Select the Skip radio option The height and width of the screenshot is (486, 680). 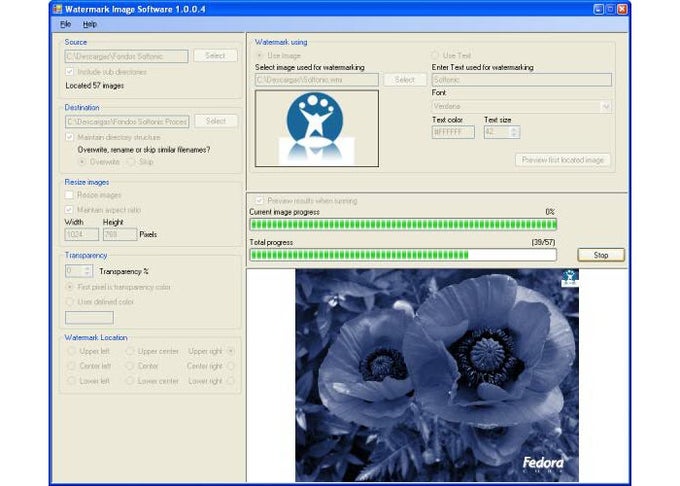point(131,162)
